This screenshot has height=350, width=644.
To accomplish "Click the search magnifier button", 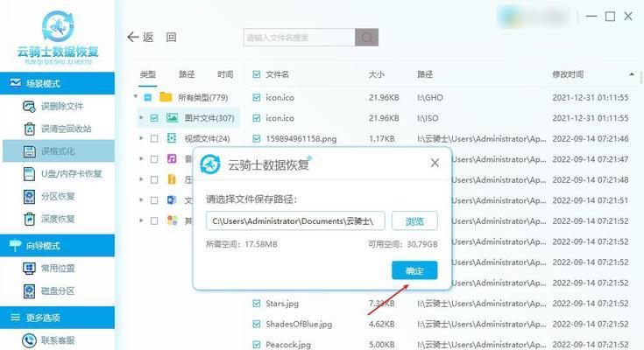I will [367, 38].
